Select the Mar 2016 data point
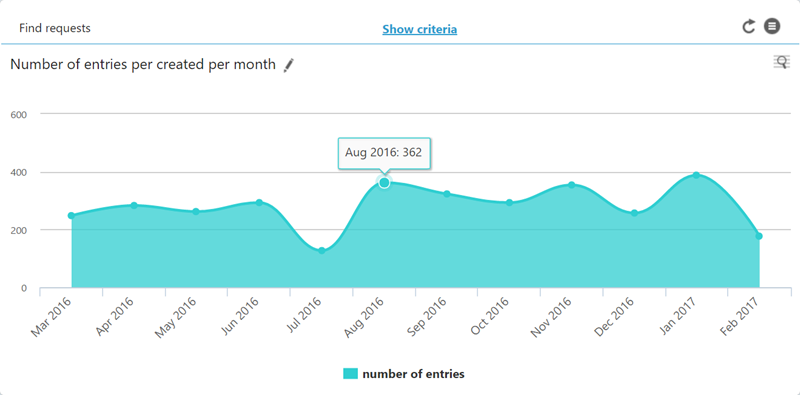Viewport: 800px width, 395px height. 71,215
